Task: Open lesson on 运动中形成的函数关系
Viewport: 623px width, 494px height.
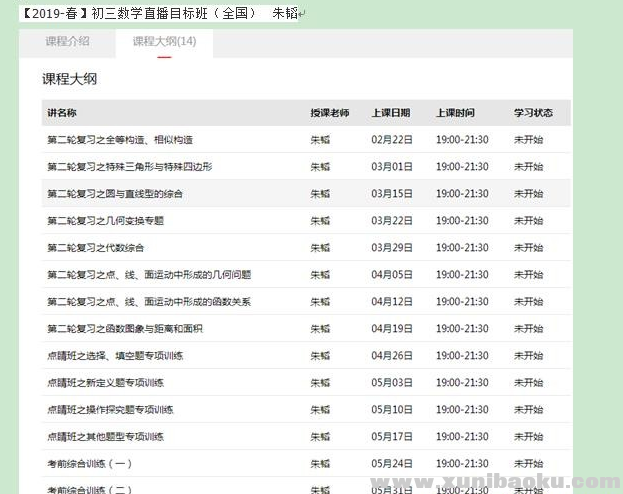Action: [x=149, y=301]
